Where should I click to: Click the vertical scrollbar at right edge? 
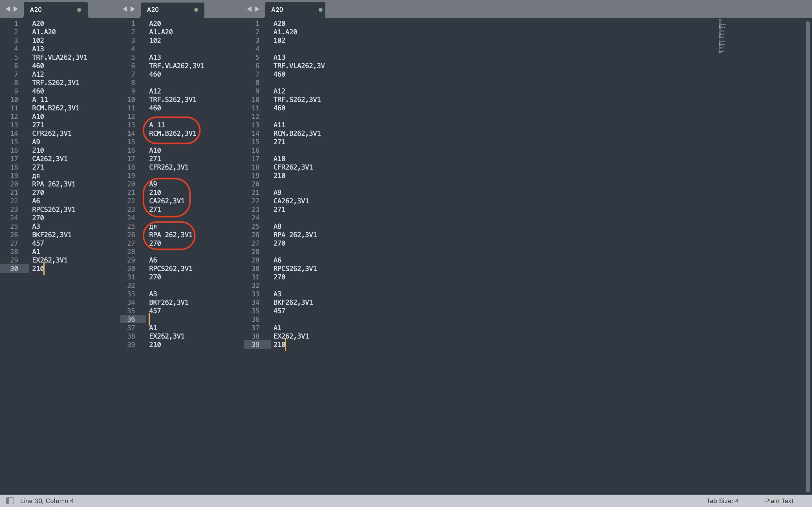click(807, 255)
